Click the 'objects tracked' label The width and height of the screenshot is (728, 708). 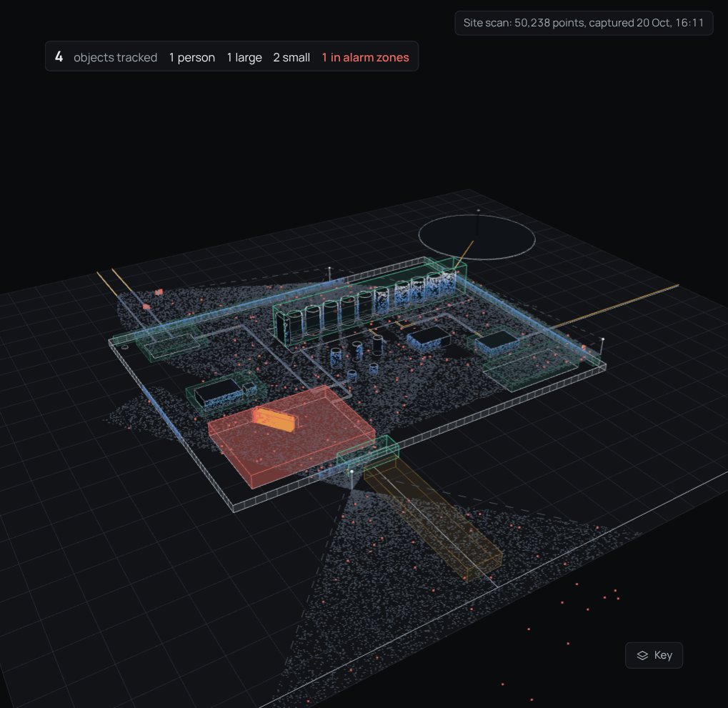pos(115,57)
